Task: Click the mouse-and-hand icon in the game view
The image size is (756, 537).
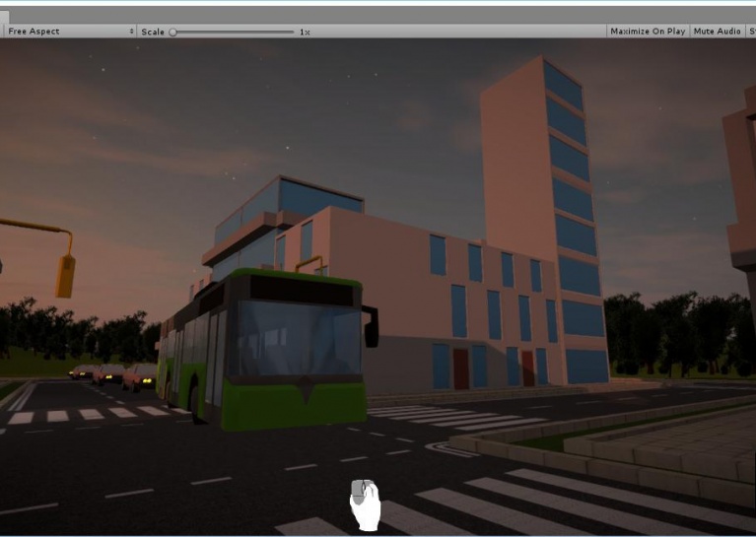Action: (x=365, y=504)
